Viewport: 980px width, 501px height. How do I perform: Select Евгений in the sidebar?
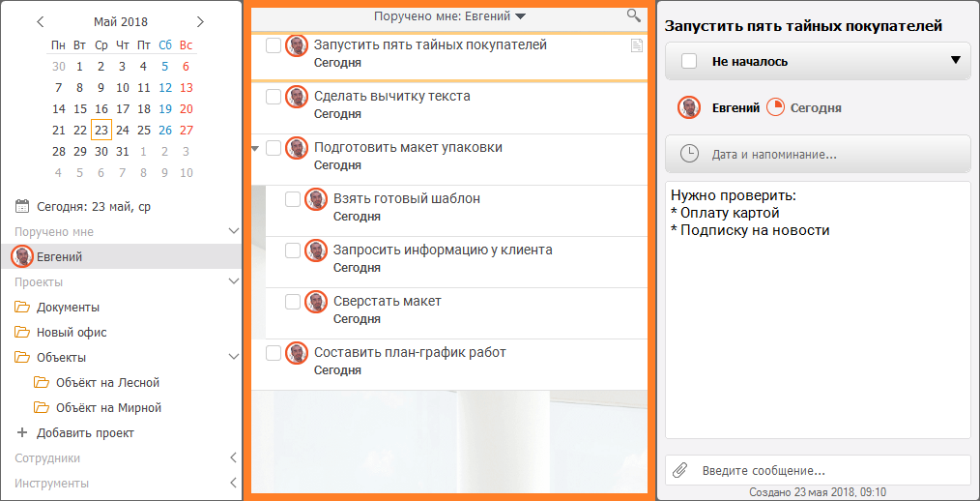[121, 256]
